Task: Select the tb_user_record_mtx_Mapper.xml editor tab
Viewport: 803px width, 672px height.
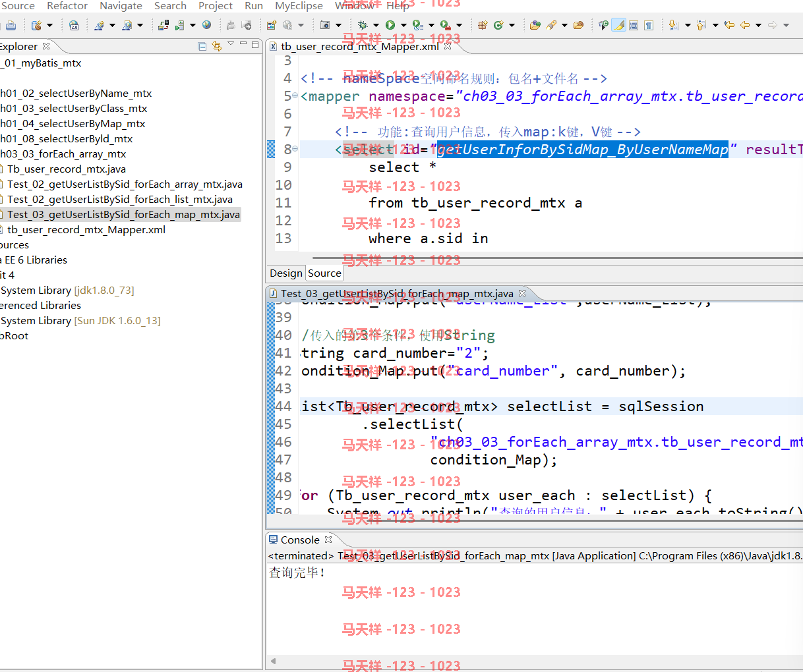Action: (360, 46)
